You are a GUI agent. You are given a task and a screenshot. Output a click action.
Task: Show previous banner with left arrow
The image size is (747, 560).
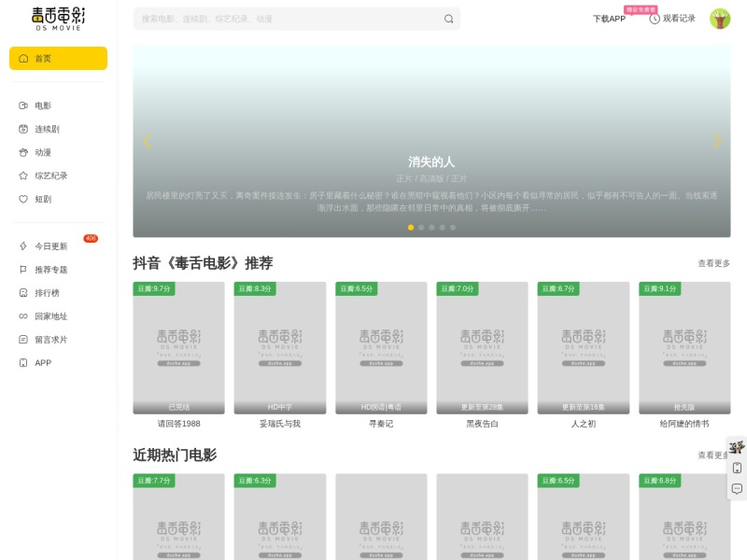point(148,141)
